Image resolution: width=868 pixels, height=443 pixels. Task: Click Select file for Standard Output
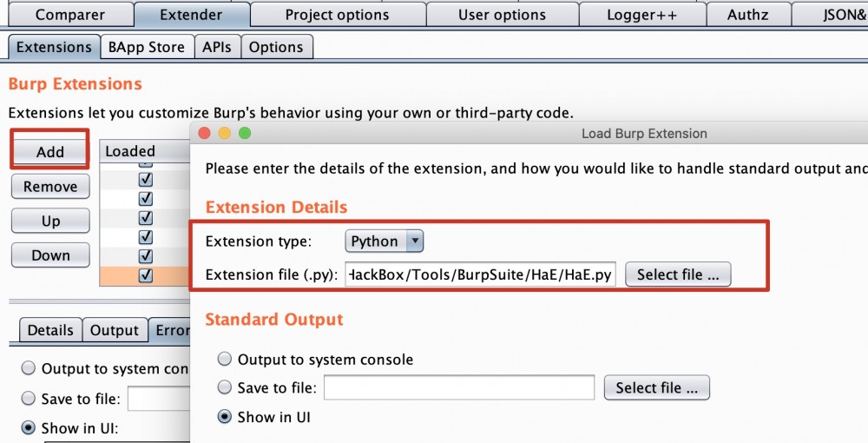(656, 388)
